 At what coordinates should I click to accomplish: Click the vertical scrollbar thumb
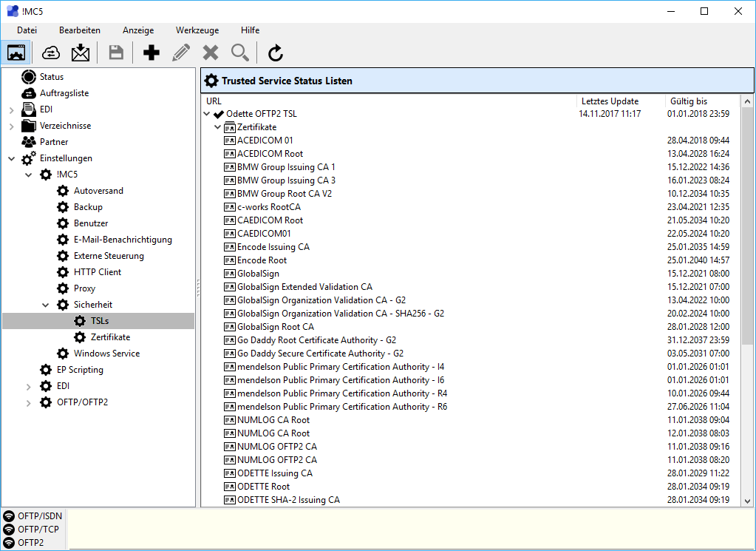[x=747, y=226]
